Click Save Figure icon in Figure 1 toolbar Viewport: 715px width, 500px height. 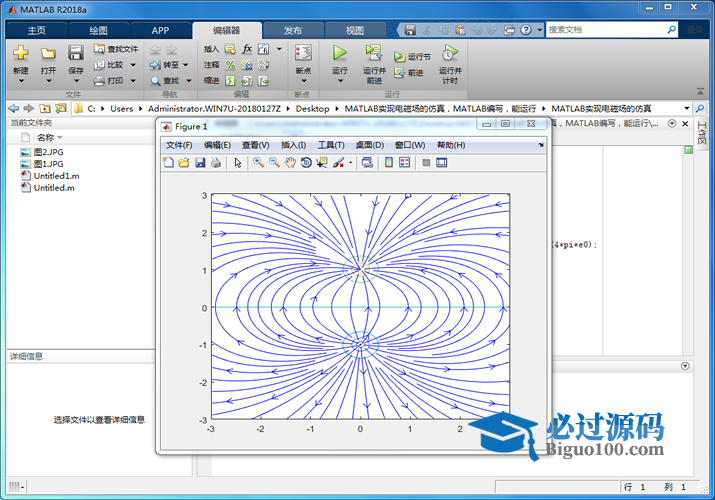tap(200, 163)
